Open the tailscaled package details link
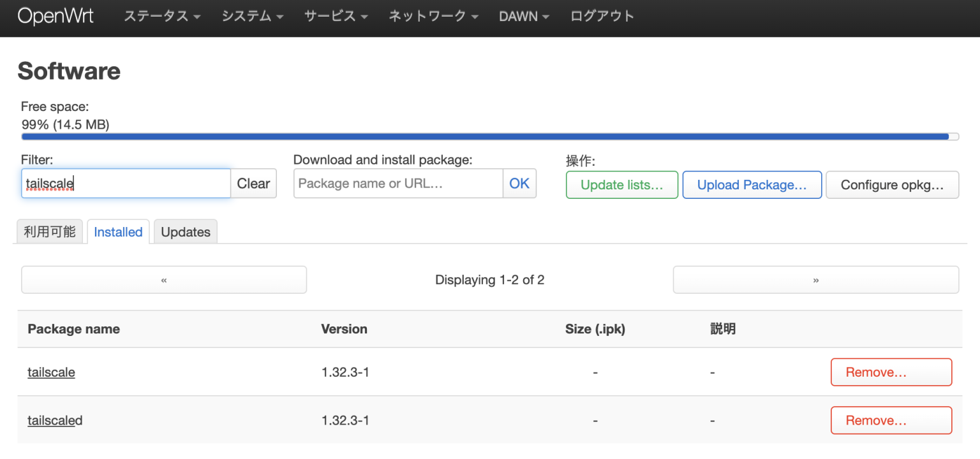Screen dimensions: 980x459 click(x=55, y=420)
